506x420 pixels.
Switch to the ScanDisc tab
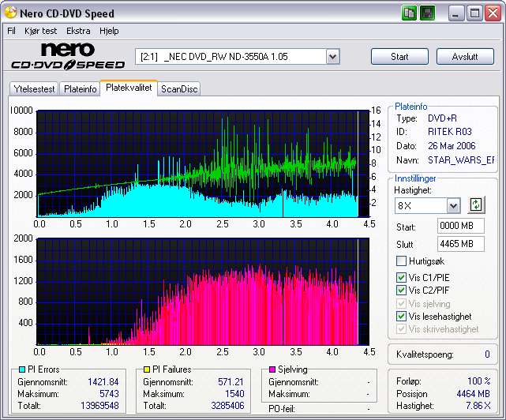[179, 89]
